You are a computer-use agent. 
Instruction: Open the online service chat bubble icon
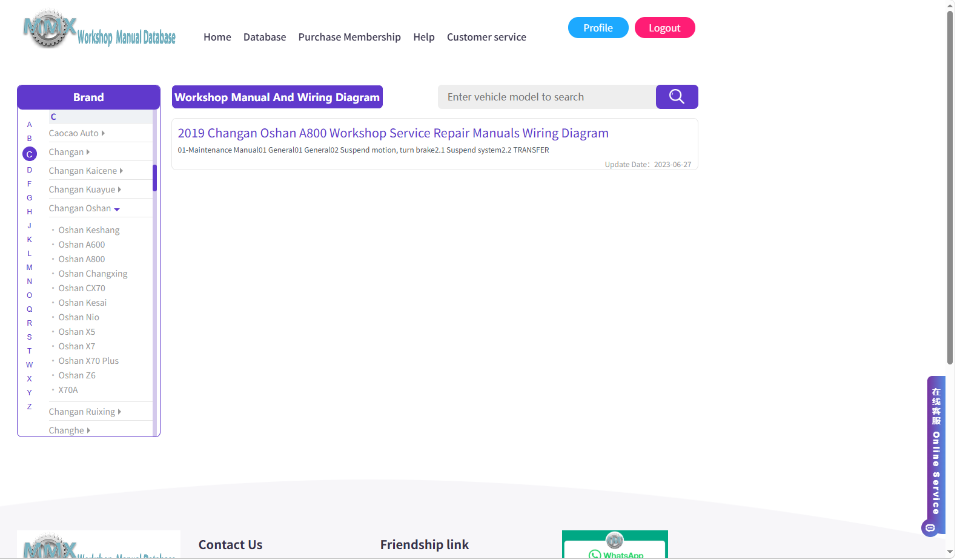click(930, 528)
